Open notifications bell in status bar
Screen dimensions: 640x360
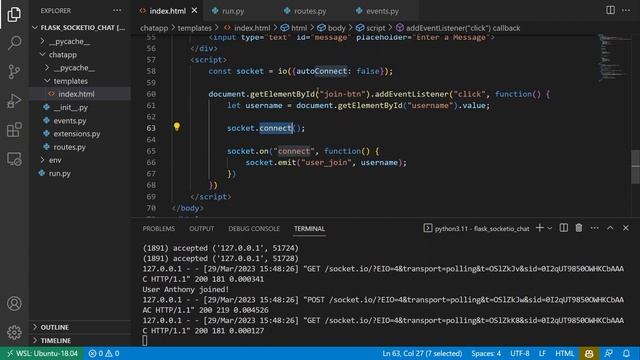pyautogui.click(x=626, y=353)
